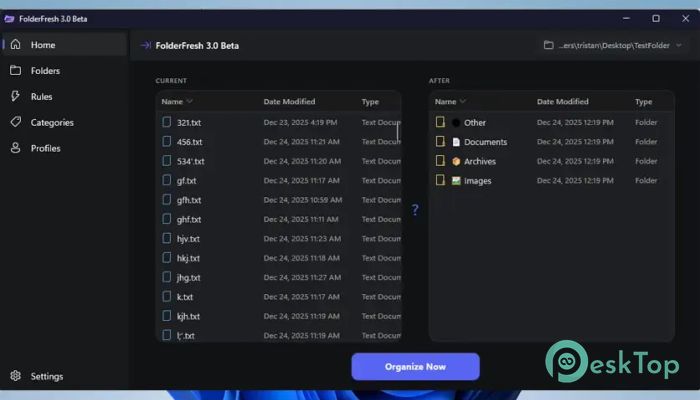
Task: Click the folder outline icon in Documents row
Action: coord(440,142)
